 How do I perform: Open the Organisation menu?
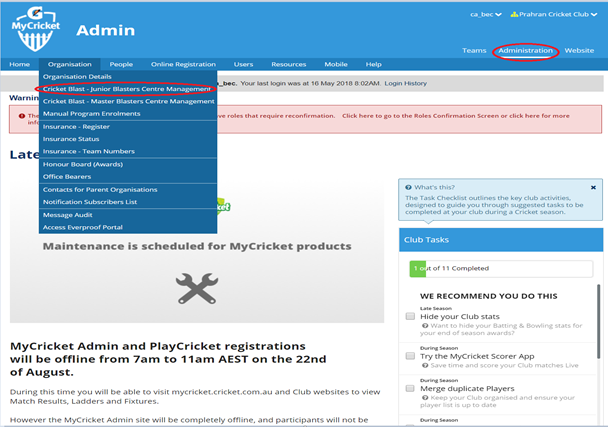pos(70,64)
